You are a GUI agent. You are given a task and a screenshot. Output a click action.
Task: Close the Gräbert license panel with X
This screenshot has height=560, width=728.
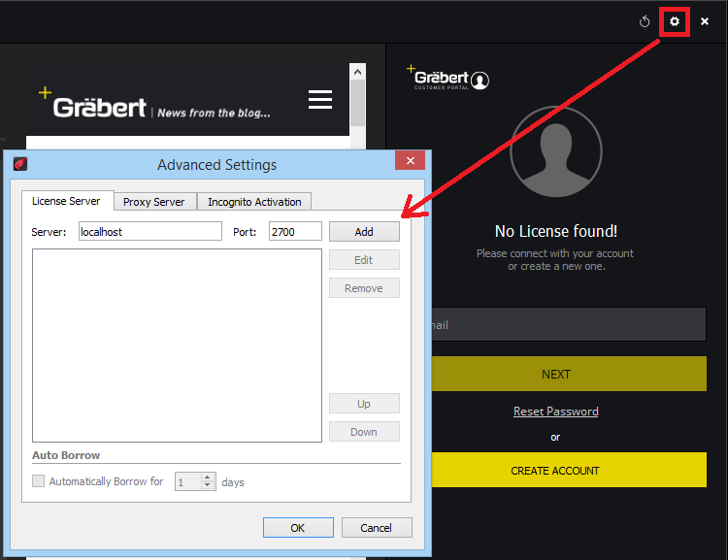click(705, 21)
